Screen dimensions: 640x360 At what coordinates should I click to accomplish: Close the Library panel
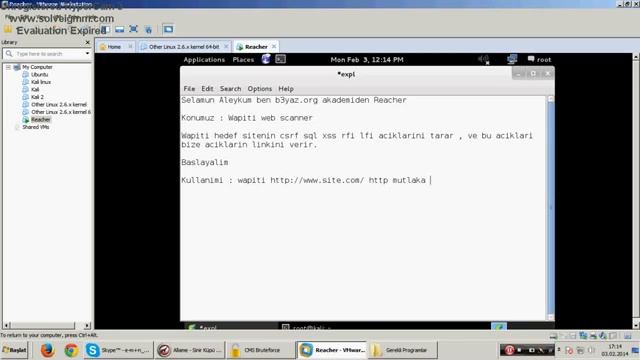(87, 42)
